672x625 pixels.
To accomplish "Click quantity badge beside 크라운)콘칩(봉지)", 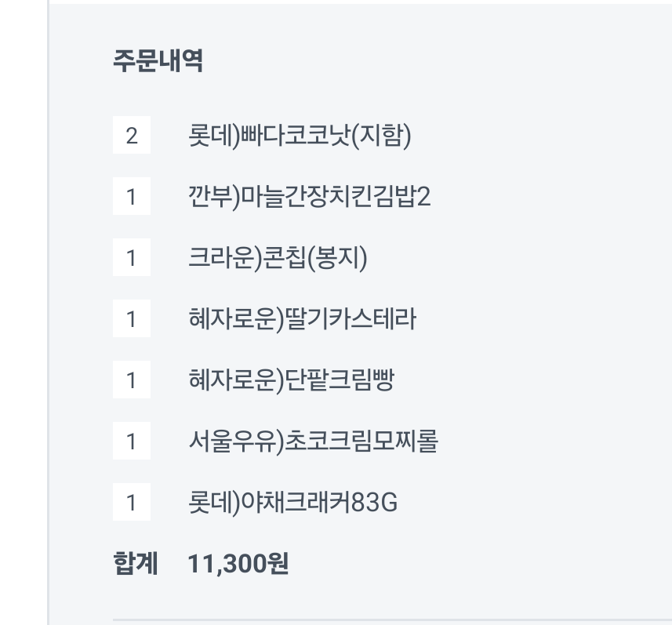I will point(131,259).
